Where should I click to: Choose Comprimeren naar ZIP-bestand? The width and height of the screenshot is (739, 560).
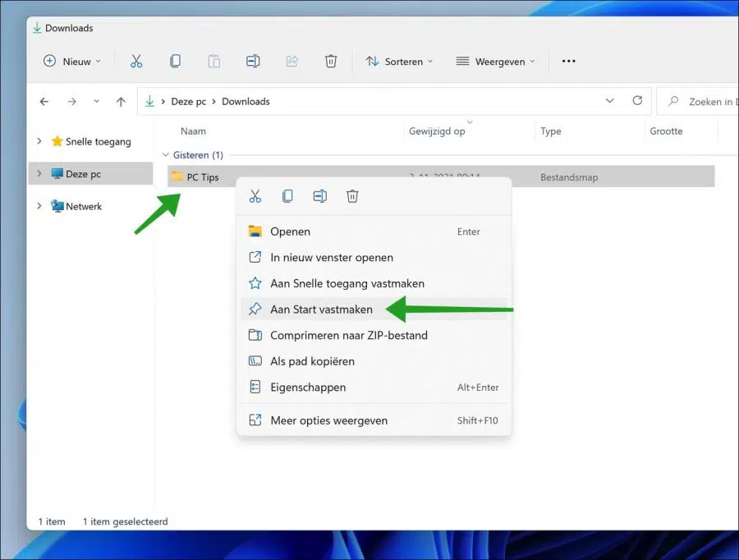pos(374,335)
